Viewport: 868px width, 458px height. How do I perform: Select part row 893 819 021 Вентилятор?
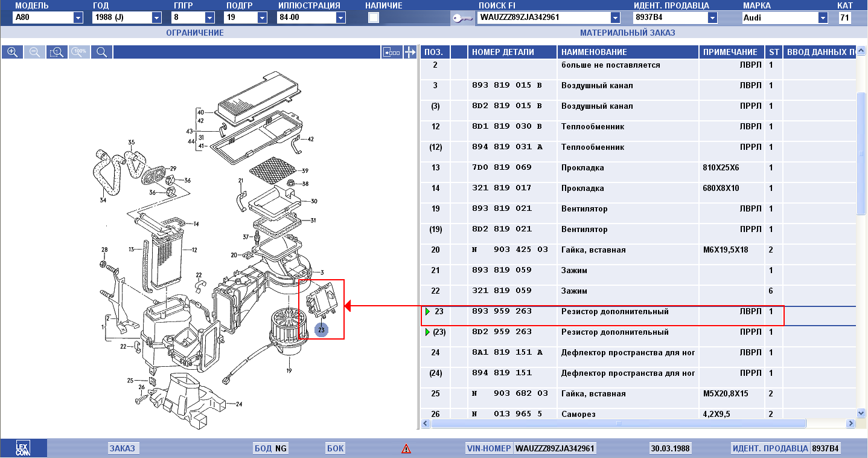pos(604,209)
